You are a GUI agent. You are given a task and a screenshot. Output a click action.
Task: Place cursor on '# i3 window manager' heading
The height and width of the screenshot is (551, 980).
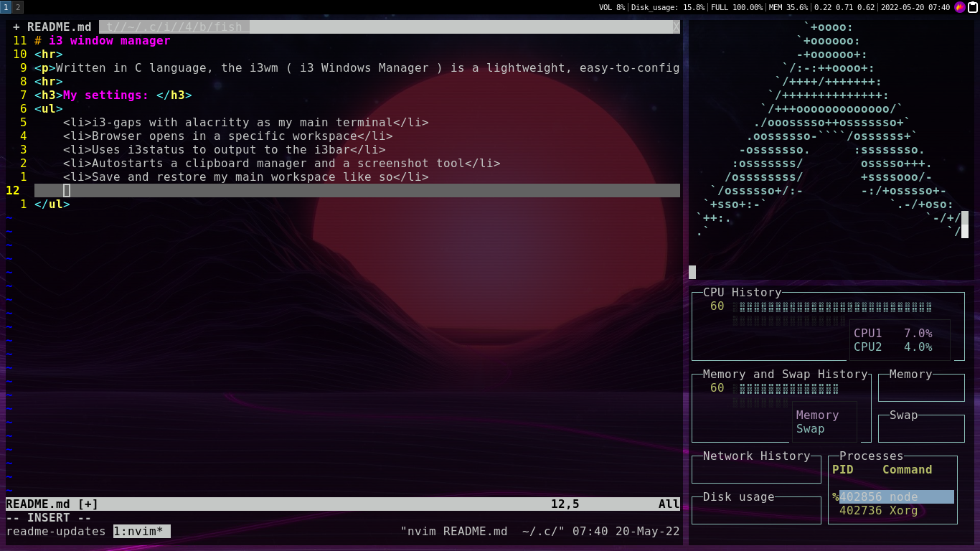click(103, 41)
